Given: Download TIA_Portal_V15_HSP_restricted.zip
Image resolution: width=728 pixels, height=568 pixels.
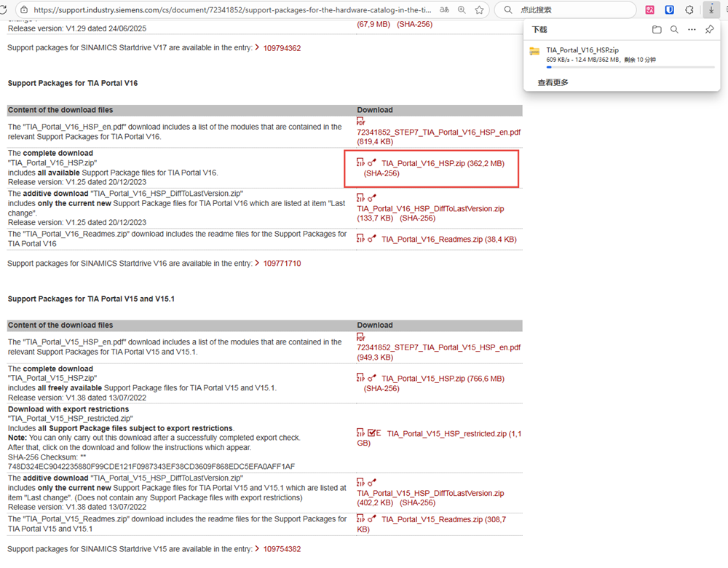Looking at the screenshot, I should coord(447,434).
